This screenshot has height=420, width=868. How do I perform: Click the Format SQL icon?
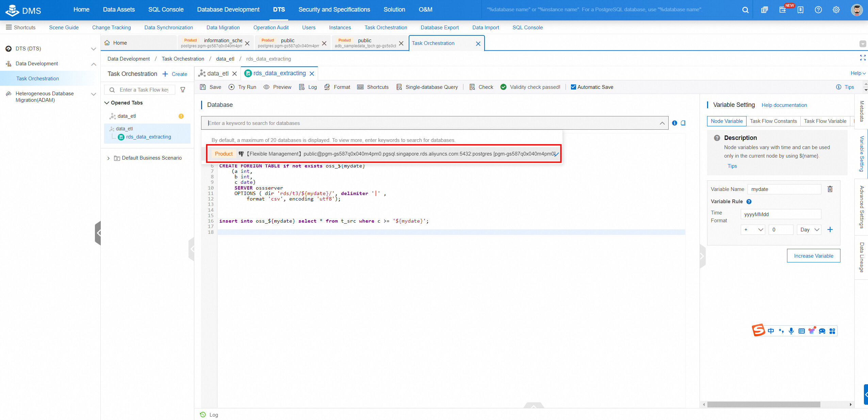pos(327,87)
